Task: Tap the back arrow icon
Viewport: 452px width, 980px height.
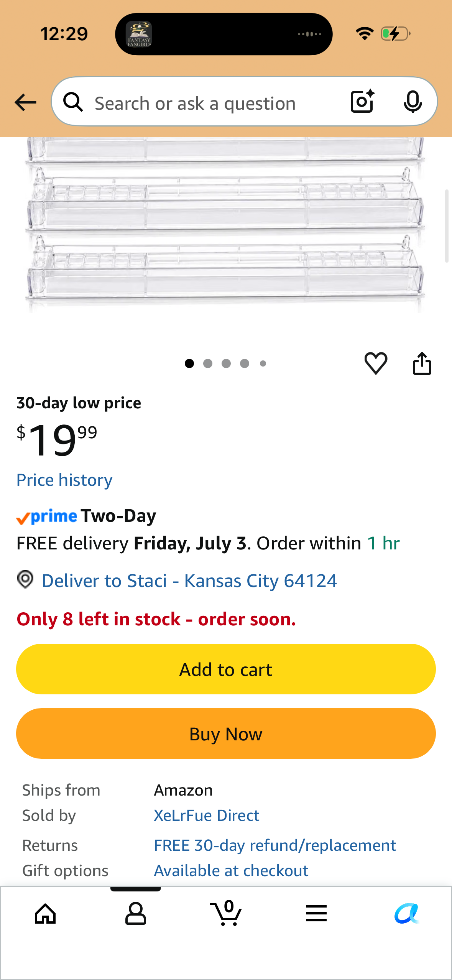Action: click(x=25, y=102)
